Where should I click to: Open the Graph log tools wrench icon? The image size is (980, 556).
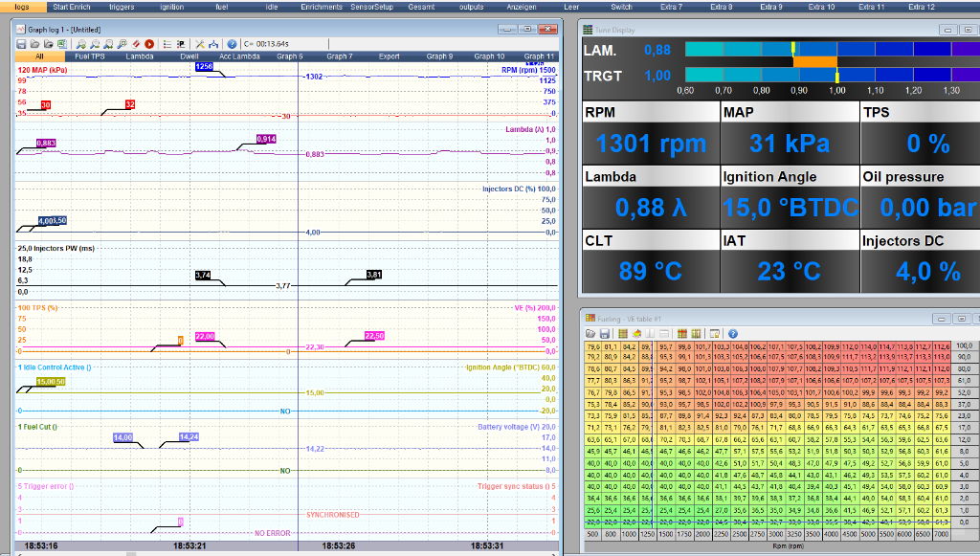pos(199,44)
